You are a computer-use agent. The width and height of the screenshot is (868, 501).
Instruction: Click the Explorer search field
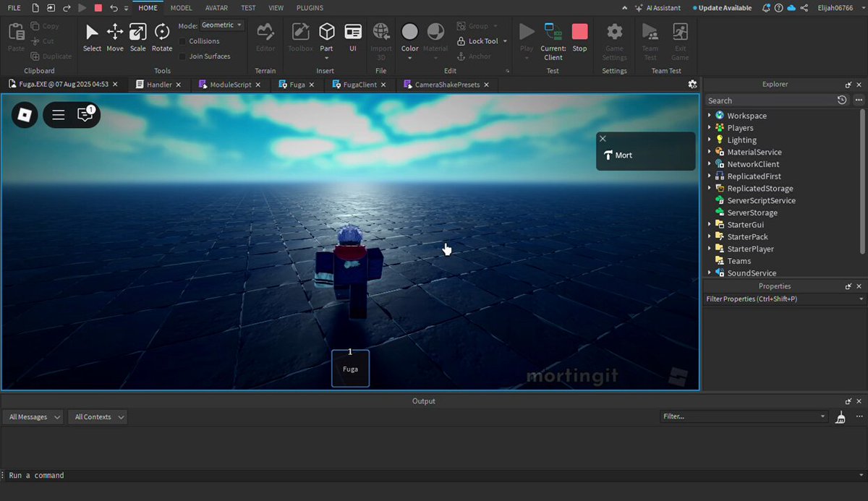[x=770, y=100]
